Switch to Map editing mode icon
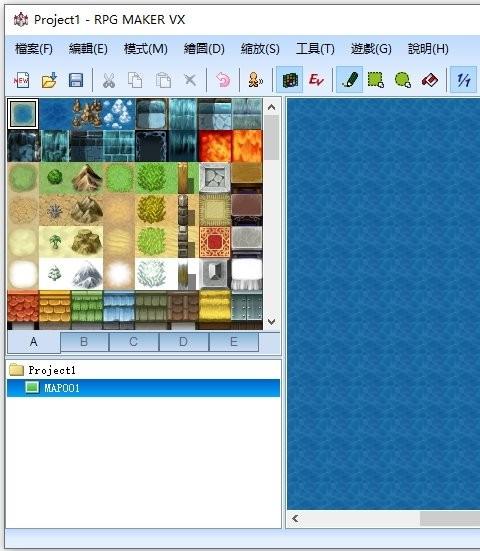The height and width of the screenshot is (551, 480). (290, 80)
